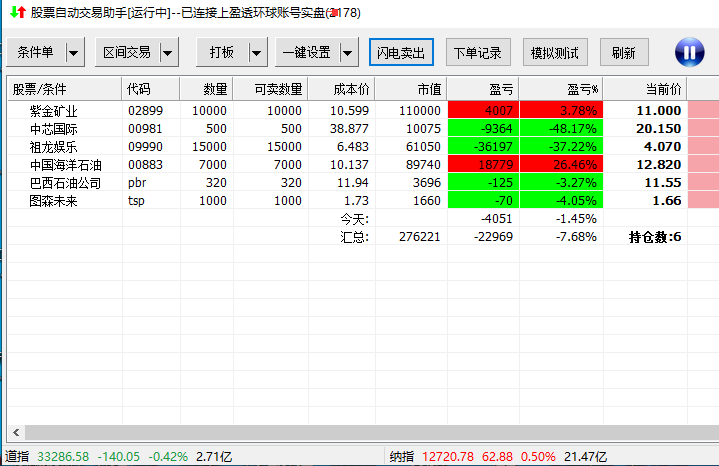Click the 条件单 button
Viewport: 719px width, 466px height.
pos(36,52)
